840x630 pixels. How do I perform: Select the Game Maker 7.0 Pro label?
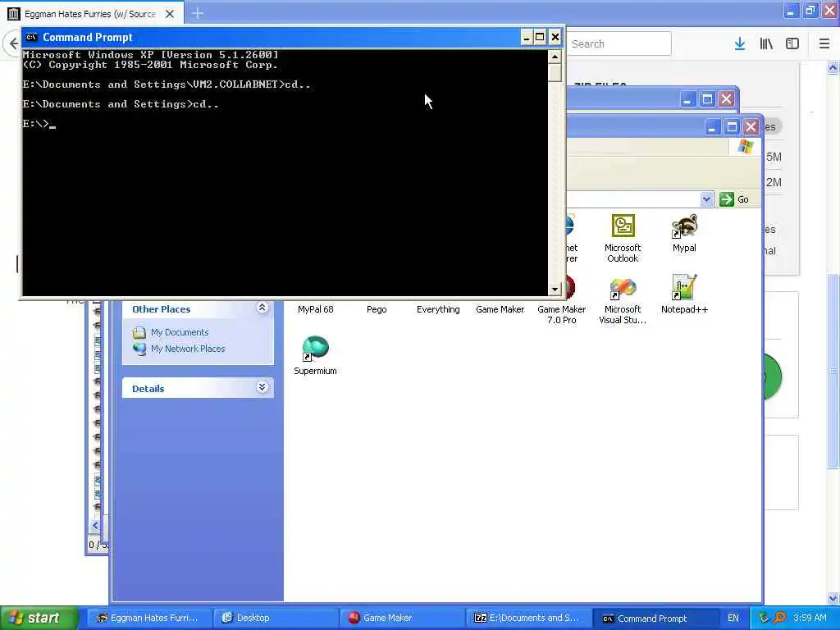tap(561, 314)
